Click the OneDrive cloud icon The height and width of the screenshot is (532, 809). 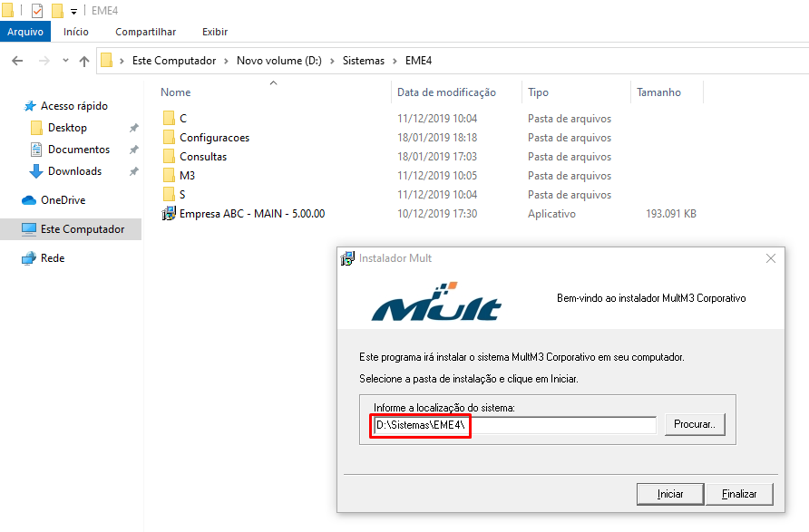(x=29, y=200)
